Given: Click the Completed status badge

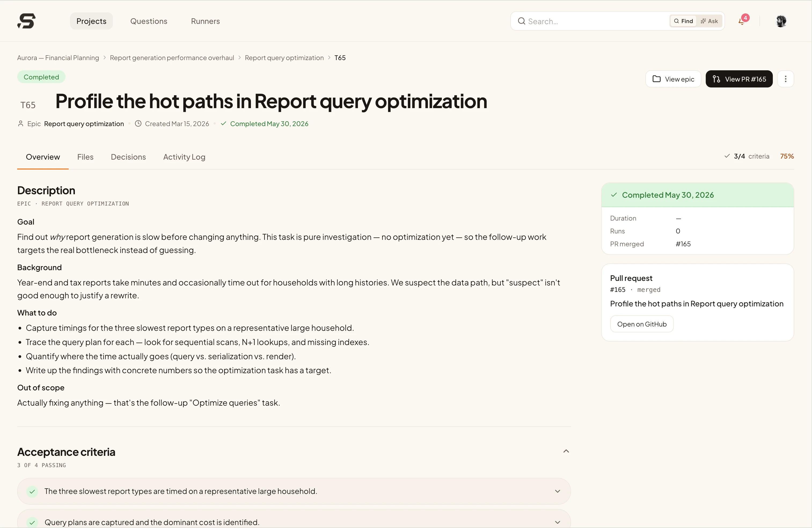Looking at the screenshot, I should 41,77.
